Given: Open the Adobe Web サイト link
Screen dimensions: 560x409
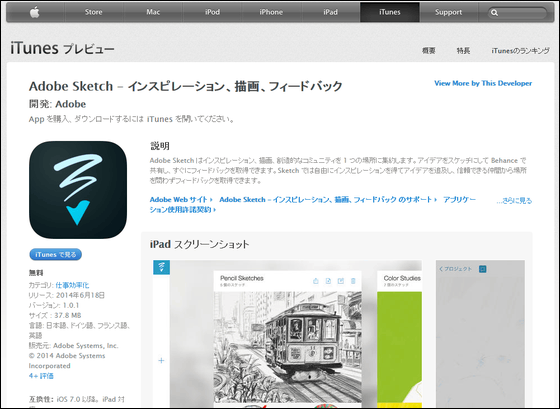Looking at the screenshot, I should [x=181, y=199].
